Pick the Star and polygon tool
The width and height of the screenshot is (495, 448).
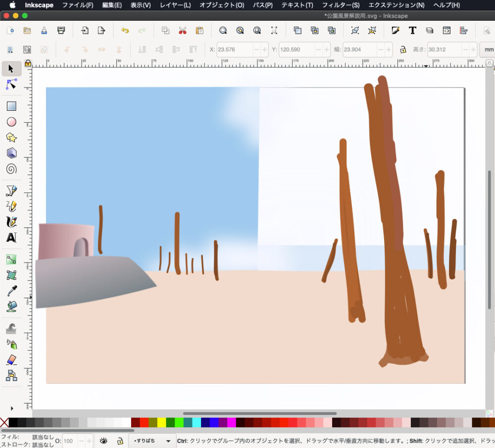pos(11,137)
